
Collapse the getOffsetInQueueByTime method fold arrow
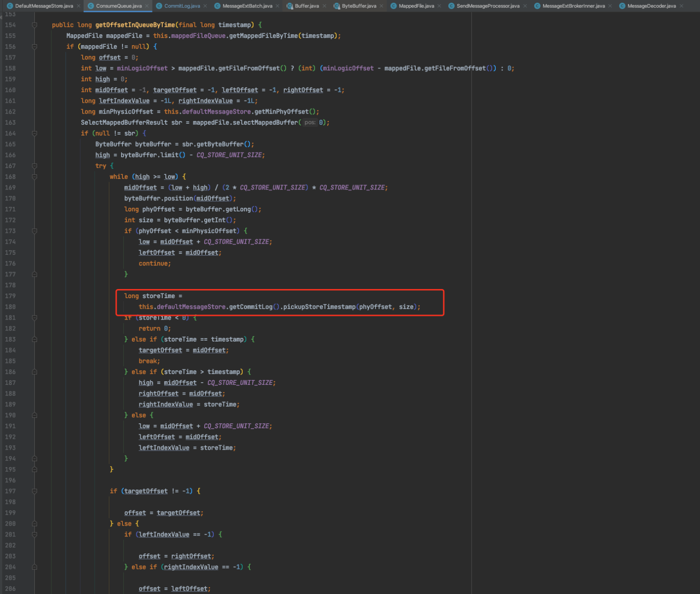point(34,25)
